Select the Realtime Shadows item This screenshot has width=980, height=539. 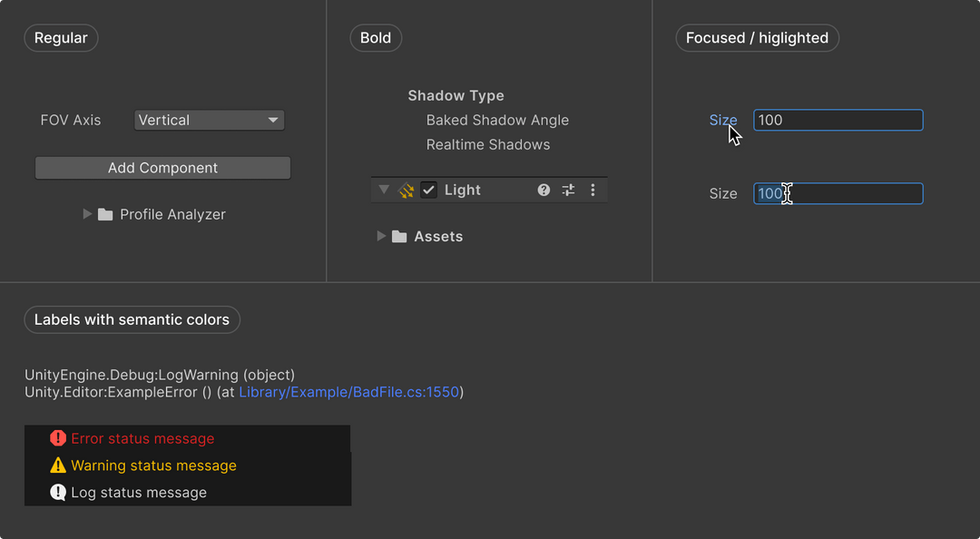coord(488,144)
